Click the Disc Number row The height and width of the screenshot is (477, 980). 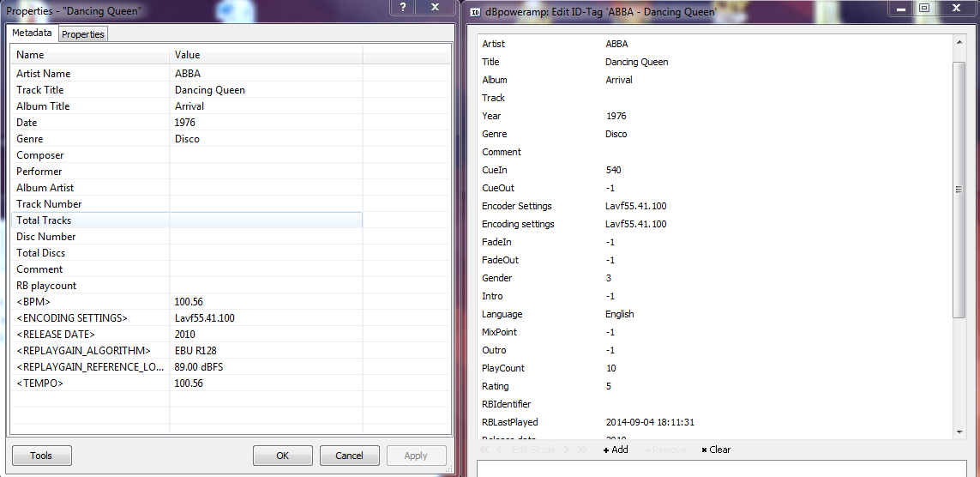187,236
